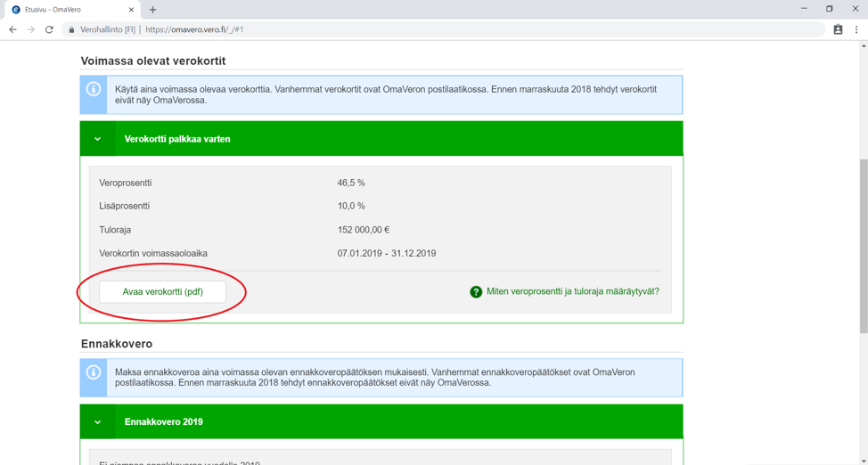Click the browser forward arrow

(x=31, y=29)
